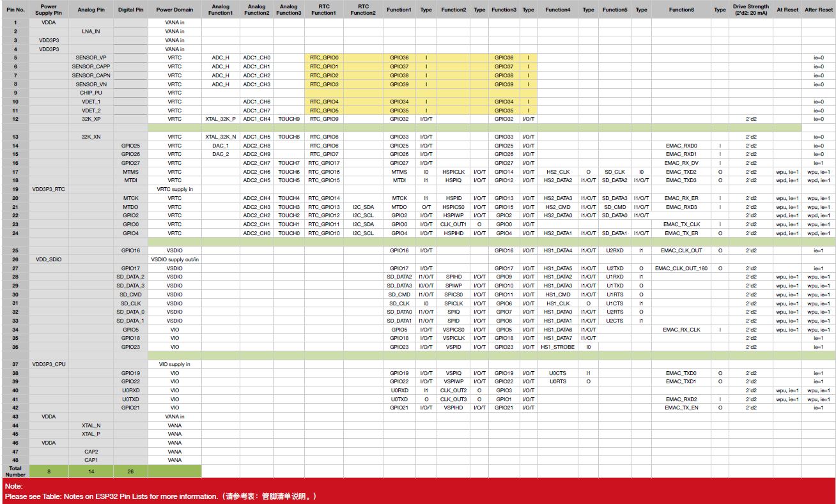Click the EMAC_TX_EN cell
Image resolution: width=836 pixels, height=504 pixels.
[681, 408]
